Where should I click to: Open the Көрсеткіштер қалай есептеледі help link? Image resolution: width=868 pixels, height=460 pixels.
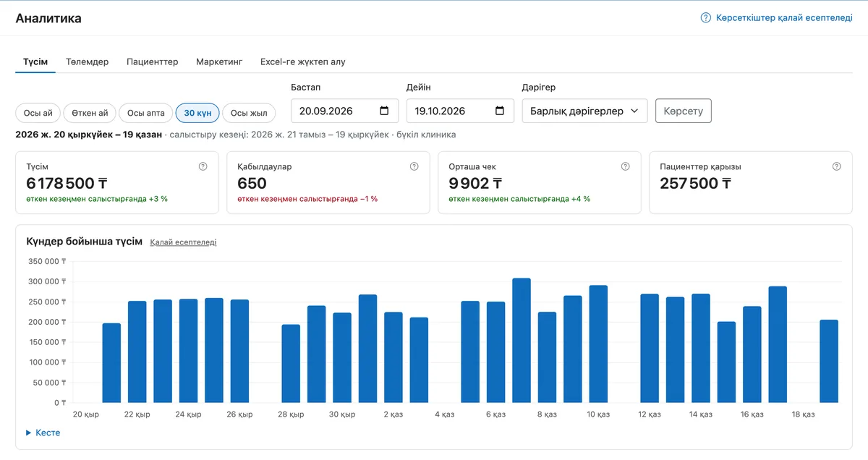click(777, 18)
